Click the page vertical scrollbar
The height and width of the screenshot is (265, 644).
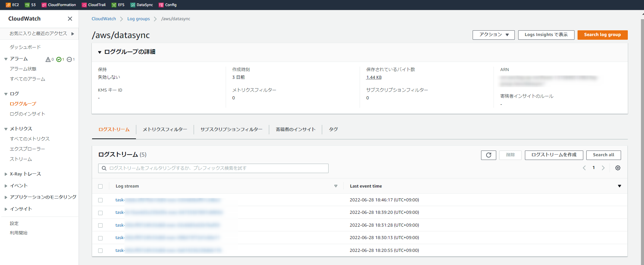pos(642,141)
